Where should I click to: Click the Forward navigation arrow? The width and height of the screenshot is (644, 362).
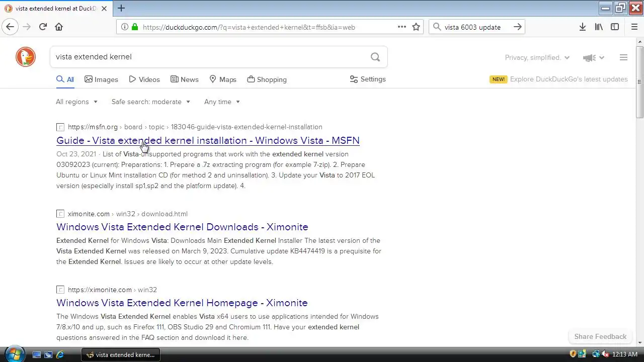point(27,27)
